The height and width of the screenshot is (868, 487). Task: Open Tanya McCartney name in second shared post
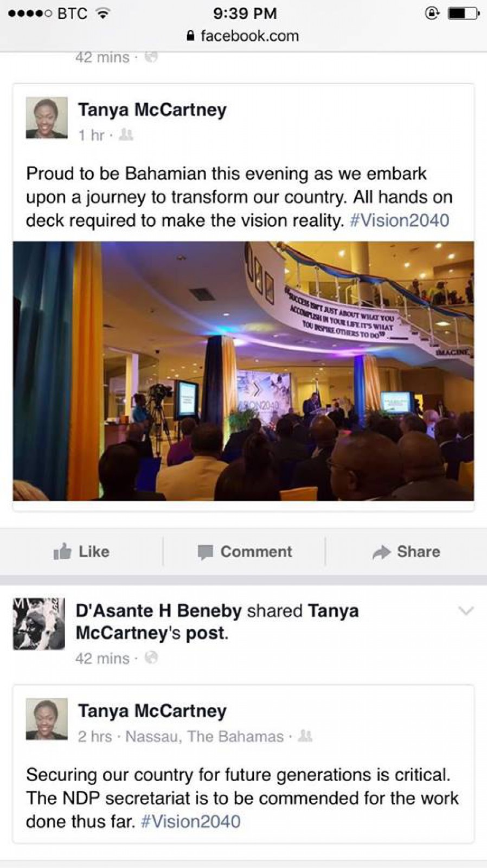pos(152,711)
